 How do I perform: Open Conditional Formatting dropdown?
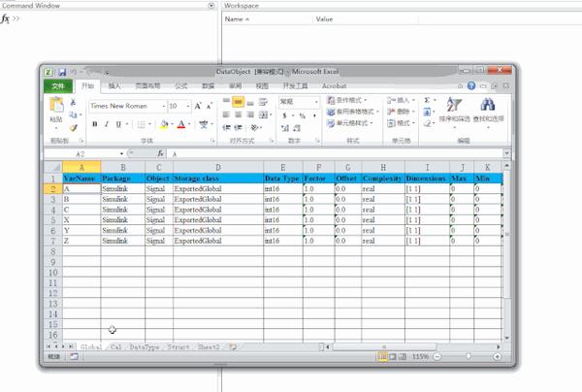click(x=346, y=100)
